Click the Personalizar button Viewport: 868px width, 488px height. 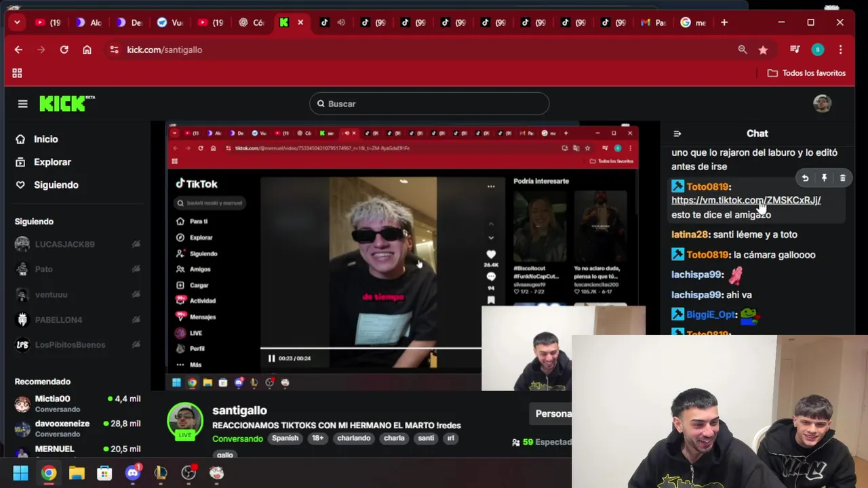click(x=551, y=413)
